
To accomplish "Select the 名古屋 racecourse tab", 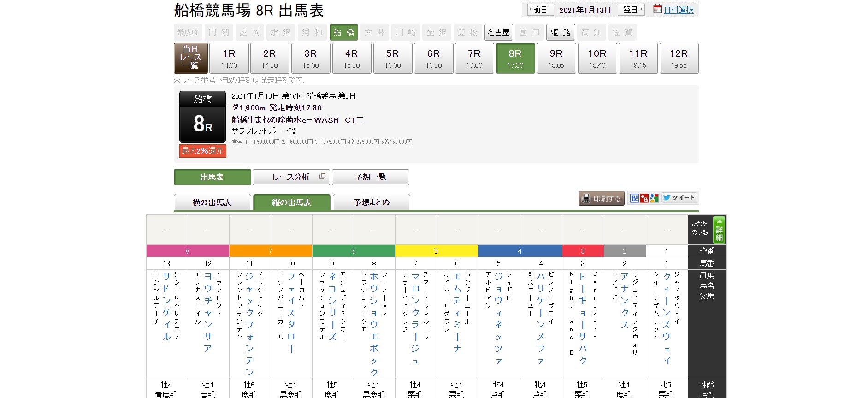I will click(498, 32).
